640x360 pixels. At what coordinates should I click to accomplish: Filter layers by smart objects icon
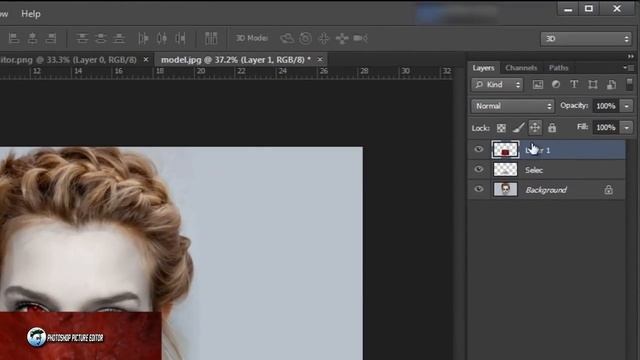[x=611, y=84]
